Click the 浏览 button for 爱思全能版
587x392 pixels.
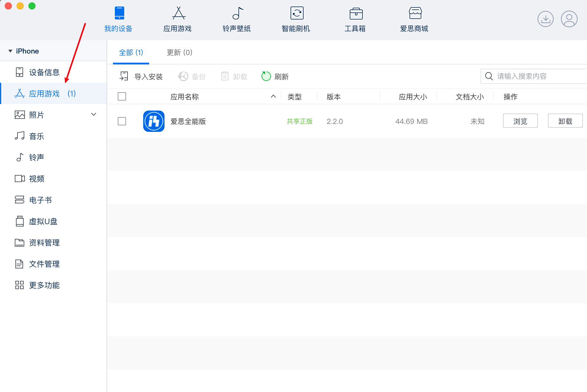pos(520,121)
